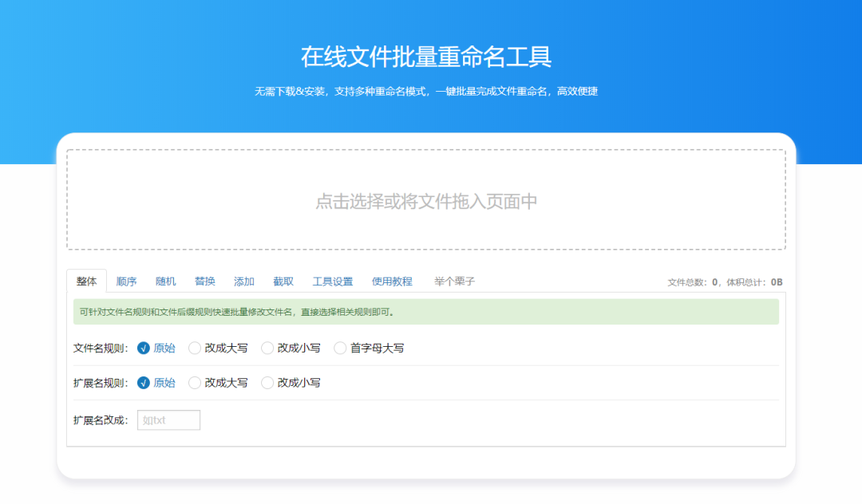This screenshot has width=862, height=504.
Task: View the 使用教程 tutorial tab
Action: coord(392,281)
